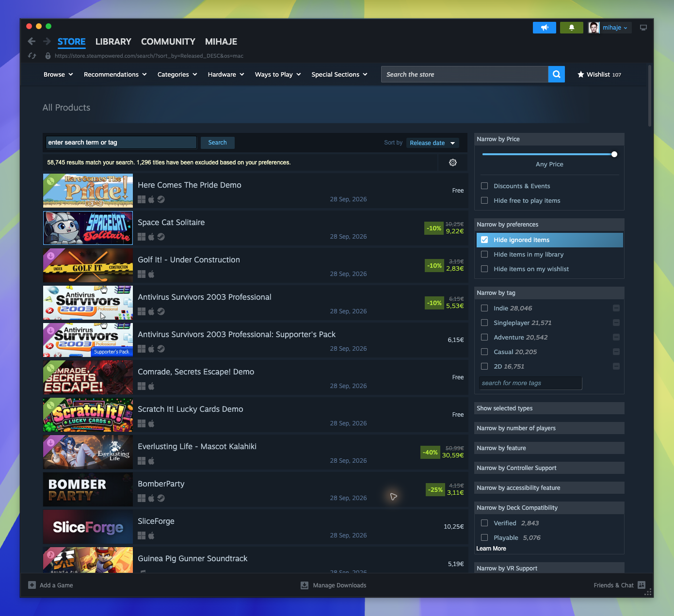Click the mihaje profile avatar
The image size is (674, 616).
(594, 28)
